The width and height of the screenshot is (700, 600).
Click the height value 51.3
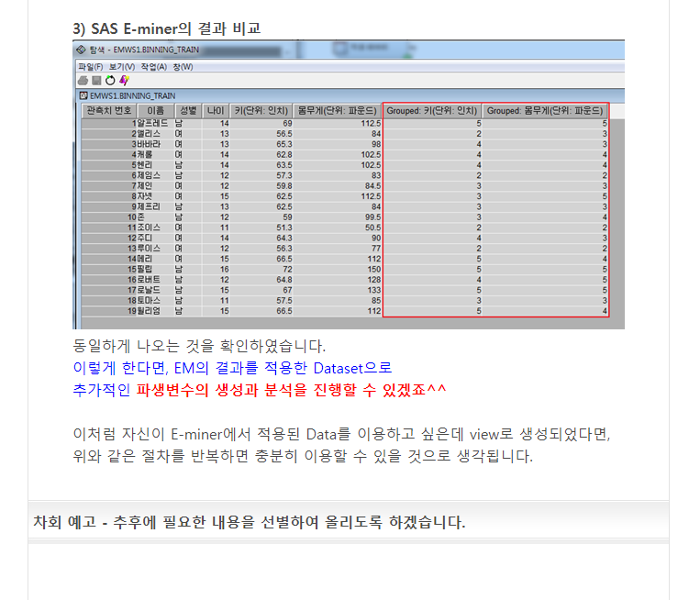coord(283,228)
